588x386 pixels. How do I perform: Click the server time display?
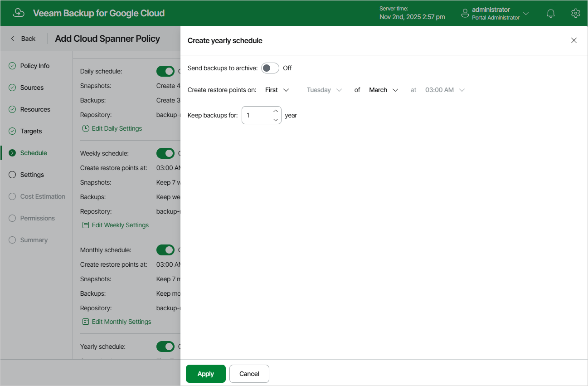(x=412, y=13)
